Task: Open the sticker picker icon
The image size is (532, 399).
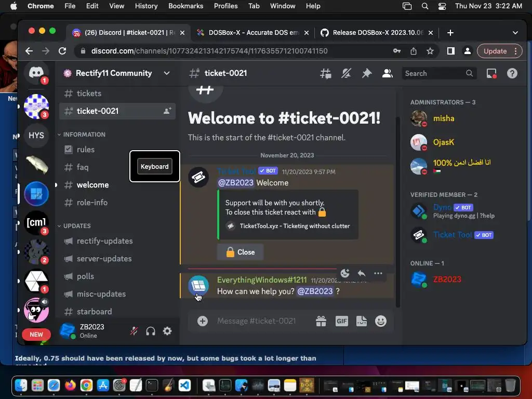Action: click(362, 321)
